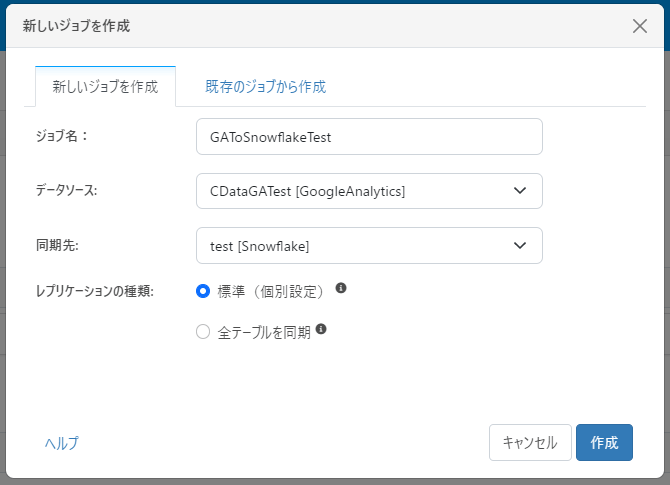Click the キャンセル button

coord(530,443)
